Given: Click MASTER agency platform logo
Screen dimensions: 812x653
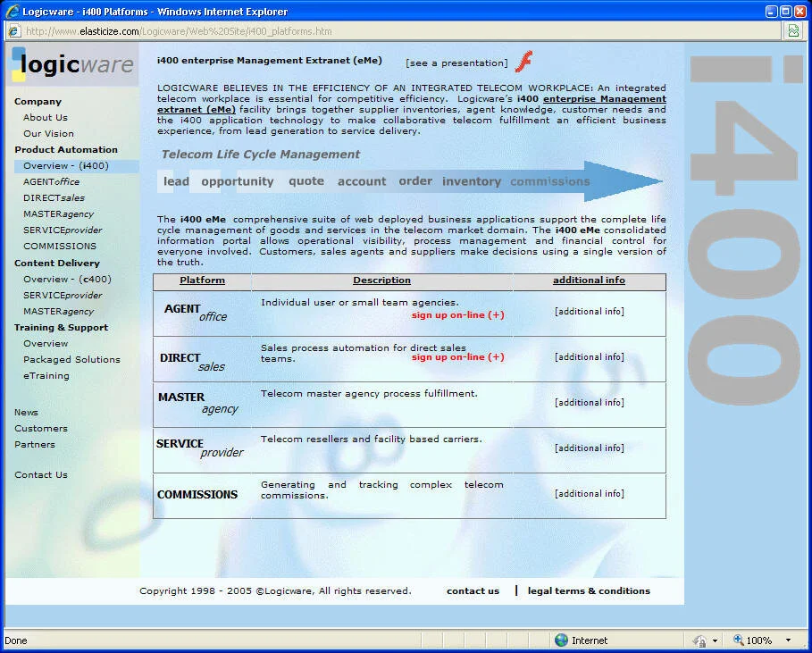Looking at the screenshot, I should coord(198,404).
